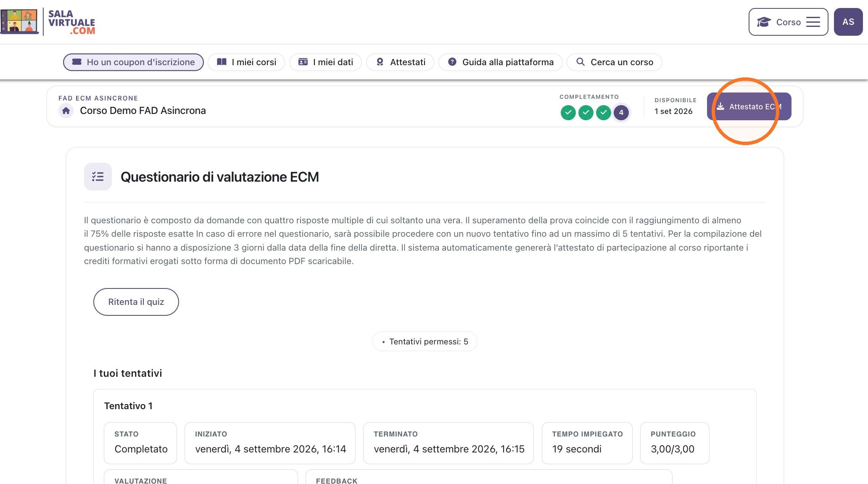
Task: Click graduation cap icon in Corso button
Action: click(764, 22)
